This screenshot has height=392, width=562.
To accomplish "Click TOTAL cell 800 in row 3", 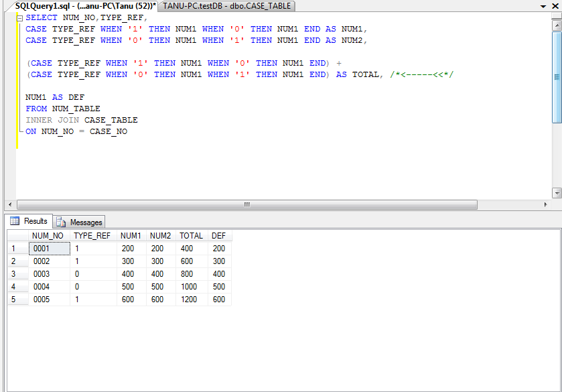I will click(192, 274).
